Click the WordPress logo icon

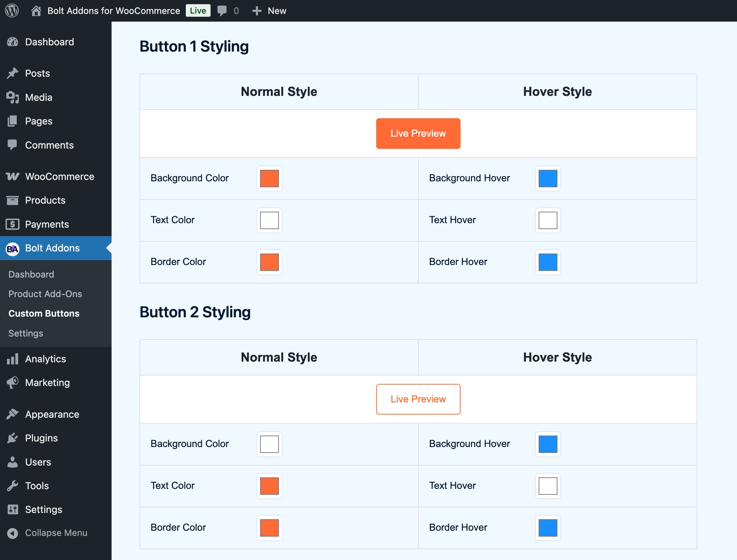12,10
